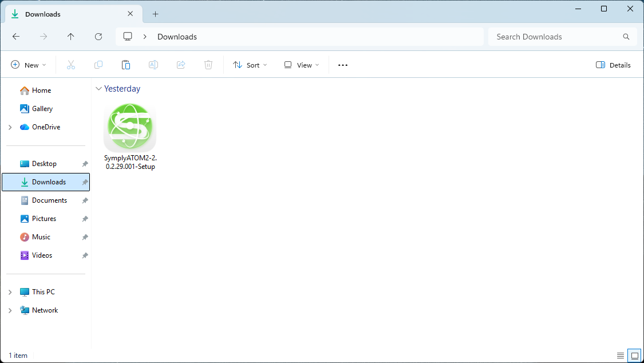Open the See more ellipsis menu
The height and width of the screenshot is (363, 644).
click(x=343, y=65)
